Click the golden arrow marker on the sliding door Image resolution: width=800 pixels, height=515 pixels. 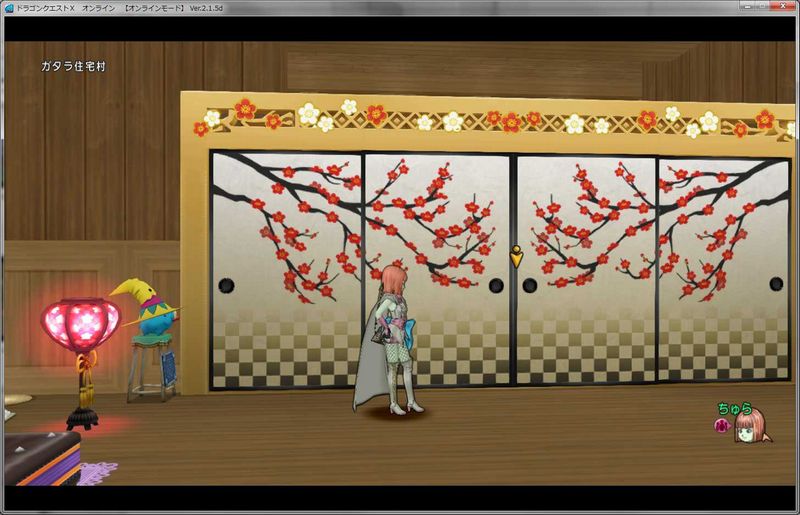(516, 257)
